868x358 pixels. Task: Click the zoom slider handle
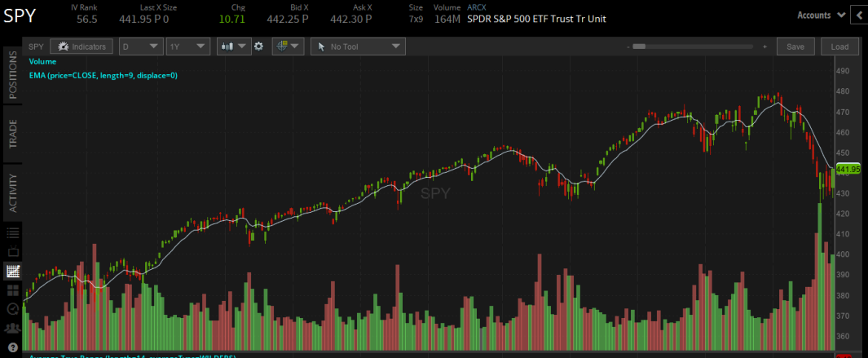(639, 46)
